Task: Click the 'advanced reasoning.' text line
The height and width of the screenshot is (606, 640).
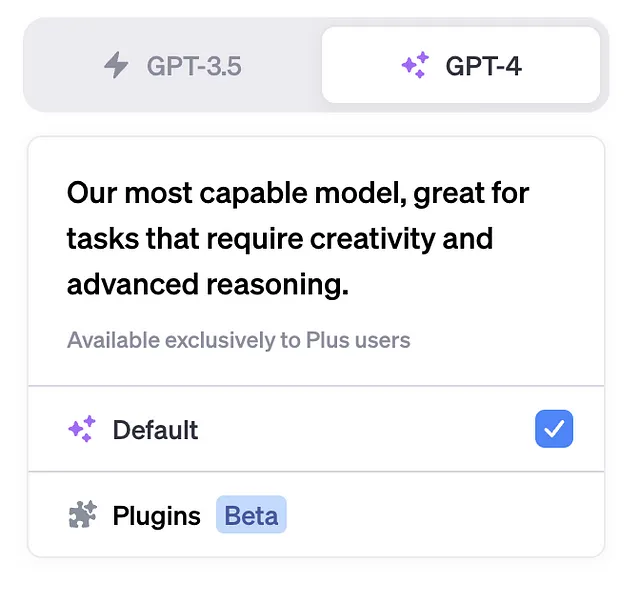Action: coord(208,284)
